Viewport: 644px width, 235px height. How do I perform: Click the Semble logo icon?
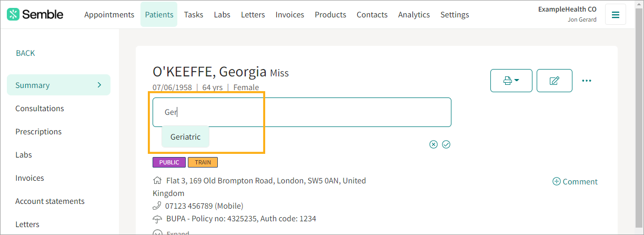pyautogui.click(x=13, y=14)
